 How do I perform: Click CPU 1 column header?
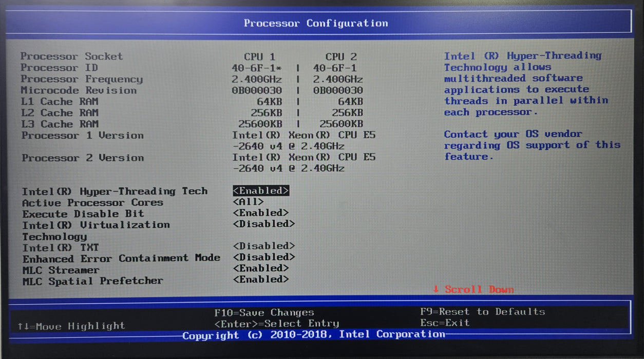coord(259,56)
